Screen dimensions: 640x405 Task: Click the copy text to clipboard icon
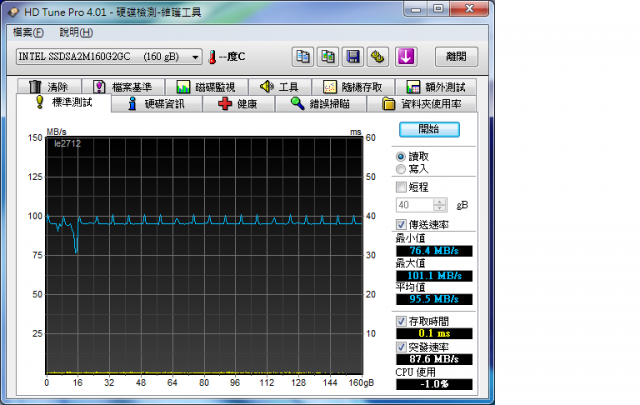[x=302, y=57]
